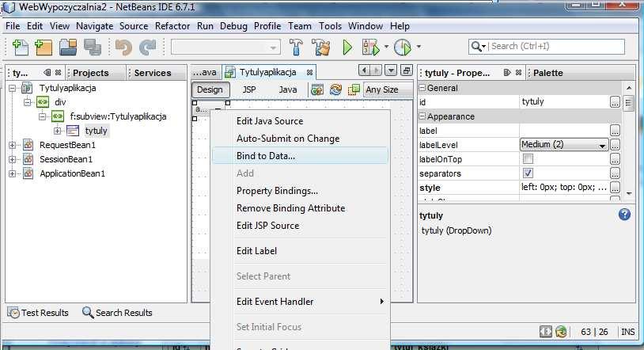Click the Search Results magnifier icon
The image size is (644, 350).
tap(88, 313)
